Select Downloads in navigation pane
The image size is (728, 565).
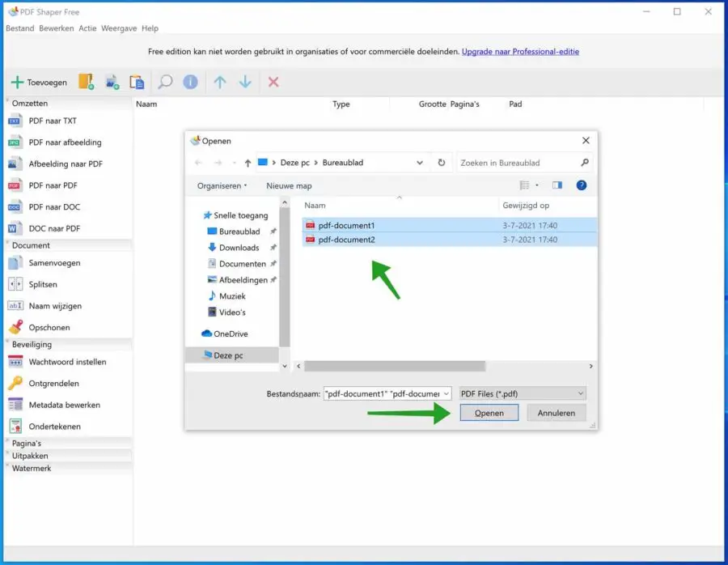coord(239,248)
